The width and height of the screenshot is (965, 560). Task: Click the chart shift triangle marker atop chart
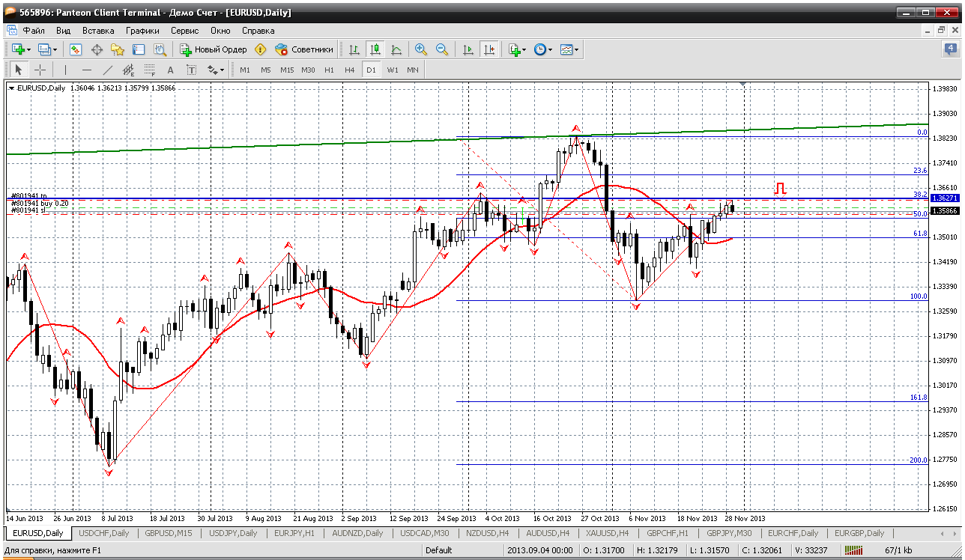pyautogui.click(x=744, y=85)
